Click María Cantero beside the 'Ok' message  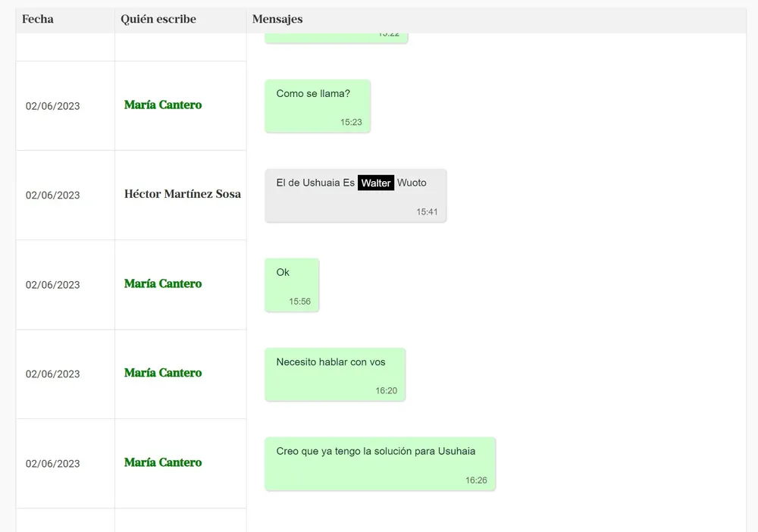point(163,284)
